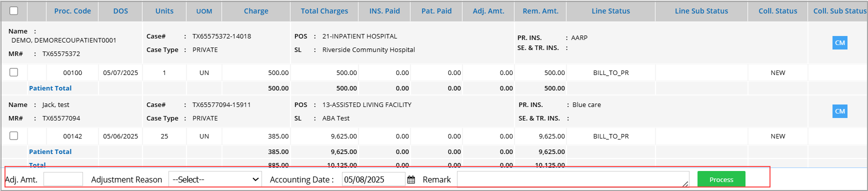The height and width of the screenshot is (191, 868).
Task: Click the Rem. Amt. column header
Action: (540, 11)
